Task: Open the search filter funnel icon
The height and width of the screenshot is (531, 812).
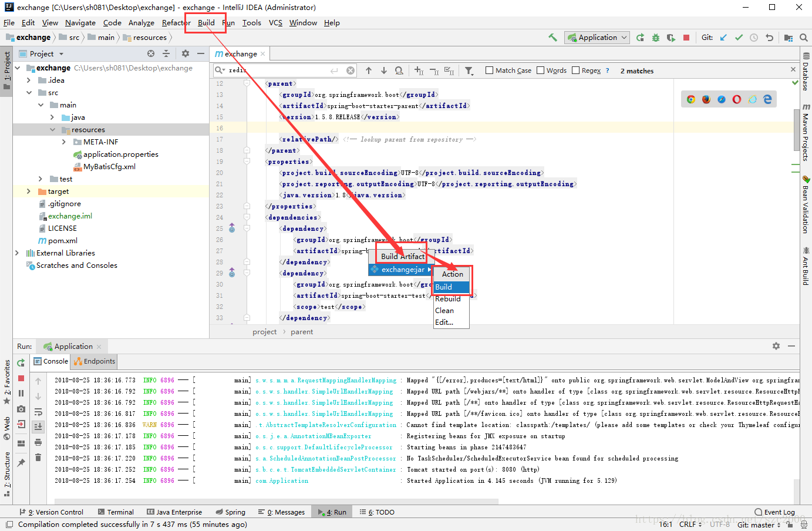Action: coord(469,70)
